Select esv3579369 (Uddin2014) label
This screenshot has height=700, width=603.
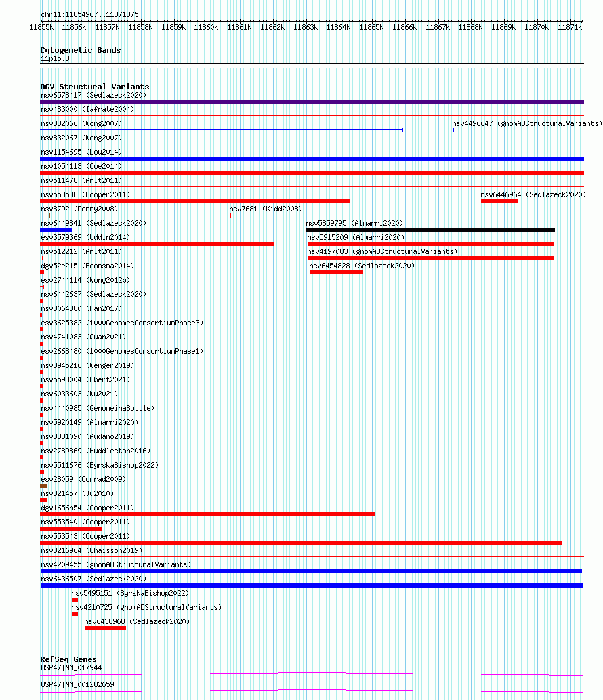(85, 237)
